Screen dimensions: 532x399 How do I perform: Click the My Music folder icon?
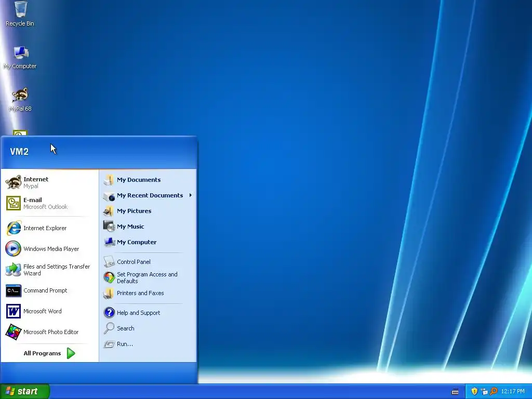[109, 227]
